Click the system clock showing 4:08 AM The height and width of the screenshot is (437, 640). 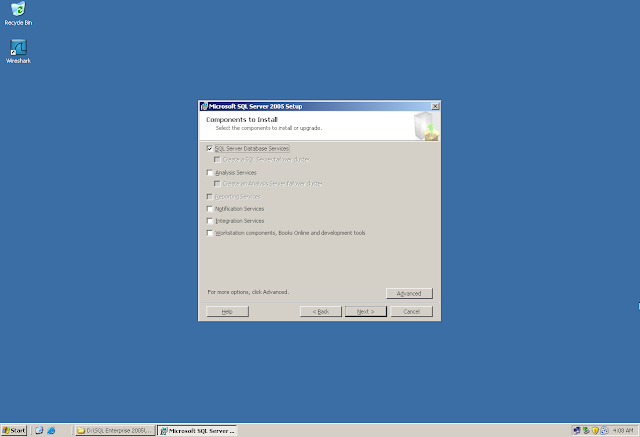623,430
